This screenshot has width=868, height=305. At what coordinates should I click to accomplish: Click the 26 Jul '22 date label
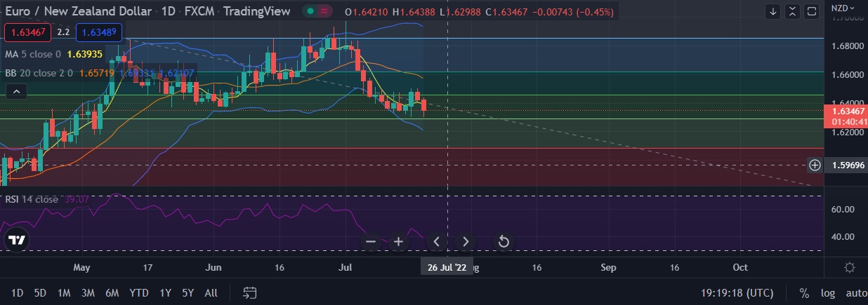tap(447, 267)
